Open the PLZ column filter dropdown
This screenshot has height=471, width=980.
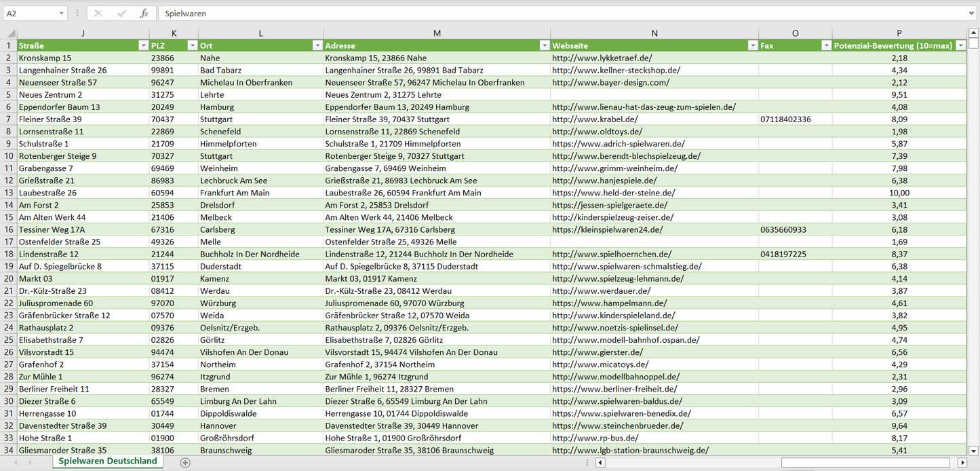(191, 45)
